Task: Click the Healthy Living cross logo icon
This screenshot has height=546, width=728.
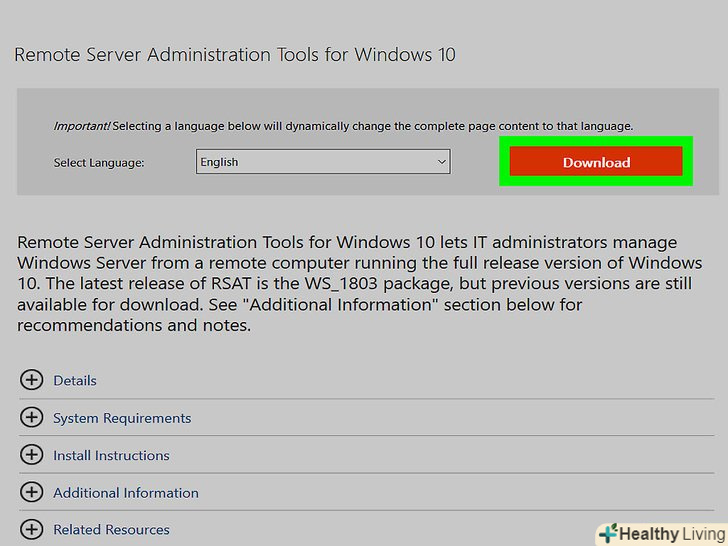Action: pyautogui.click(x=608, y=533)
